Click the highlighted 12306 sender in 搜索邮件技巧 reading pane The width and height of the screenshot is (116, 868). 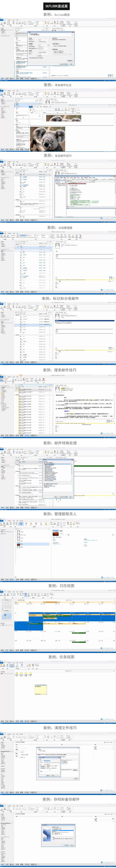[63, 388]
